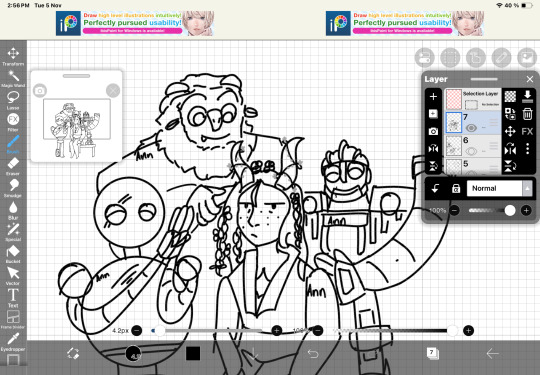Open canvas/material top-right icon
540x375 pixels.
tap(527, 57)
